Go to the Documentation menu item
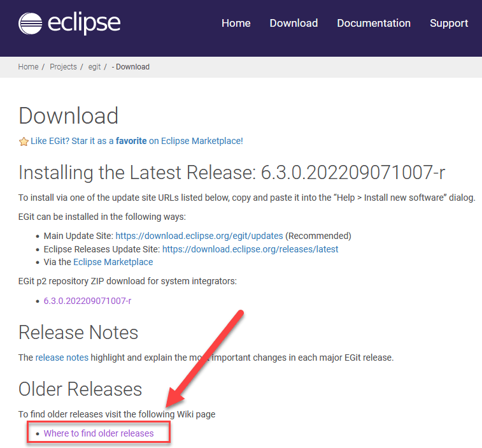Viewport: 482px width, 448px height. pos(374,23)
